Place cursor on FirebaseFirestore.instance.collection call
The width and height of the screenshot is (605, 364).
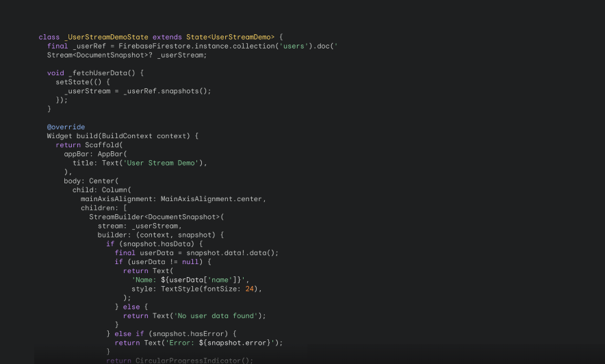198,46
